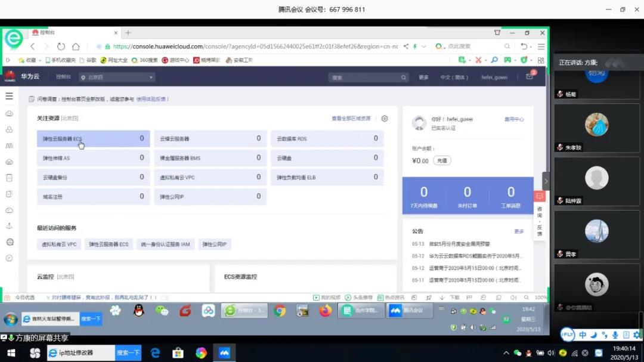Open the browser undo-close dropdown arrow
The image size is (644, 362).
[531, 47]
